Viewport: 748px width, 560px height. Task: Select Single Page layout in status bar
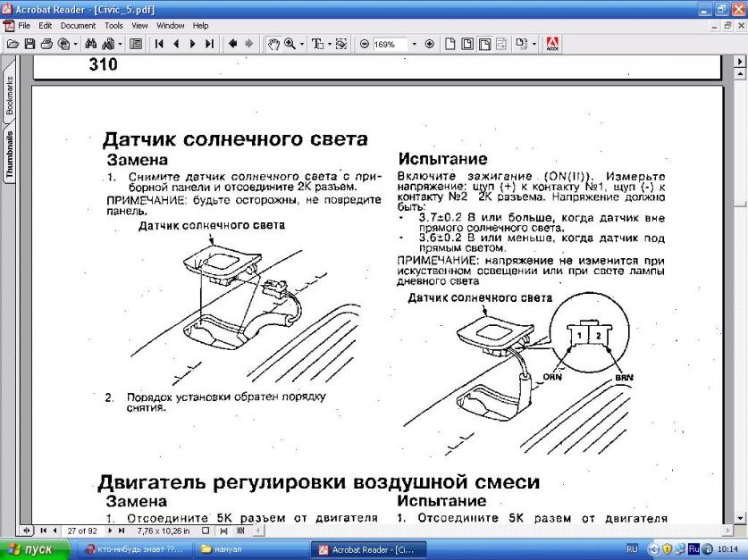click(x=206, y=531)
